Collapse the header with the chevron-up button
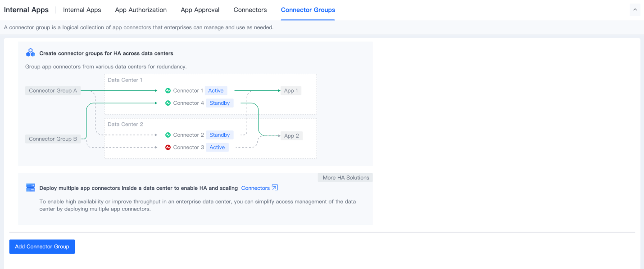Image resolution: width=644 pixels, height=269 pixels. [635, 10]
